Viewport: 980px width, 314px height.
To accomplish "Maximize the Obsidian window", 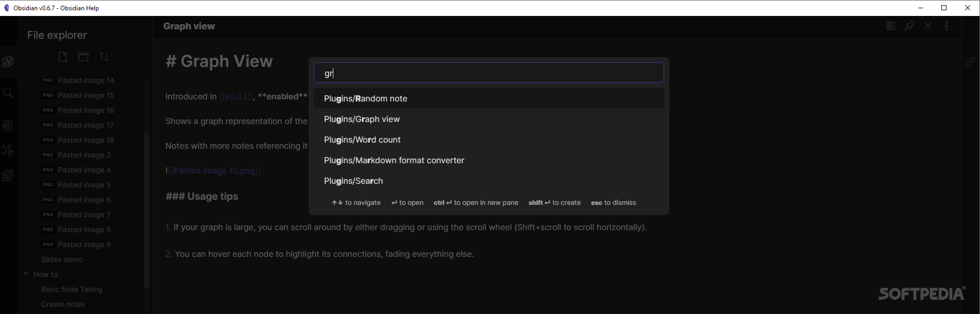I will (x=944, y=8).
